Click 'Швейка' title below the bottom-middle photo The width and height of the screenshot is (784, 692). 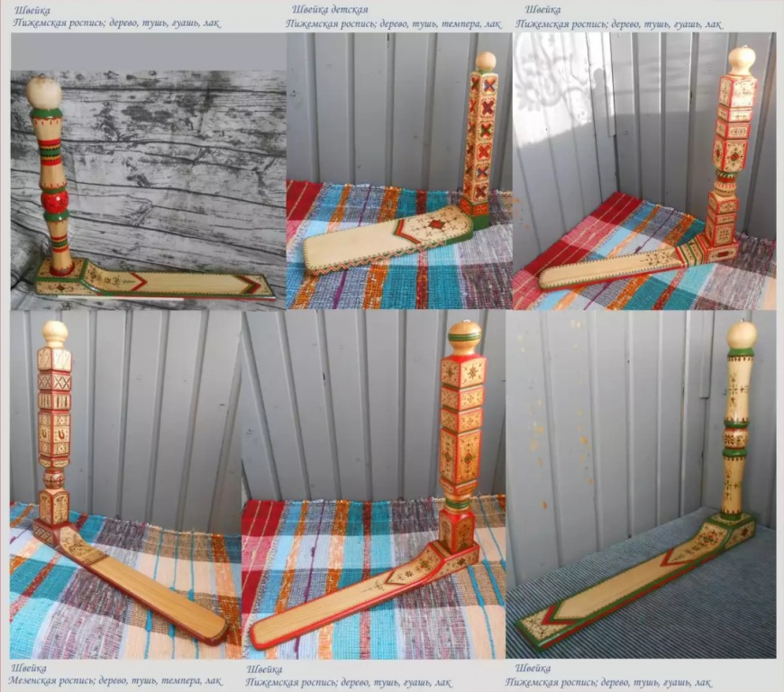pos(264,669)
